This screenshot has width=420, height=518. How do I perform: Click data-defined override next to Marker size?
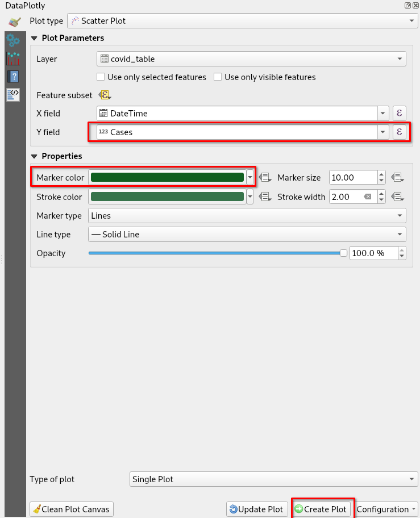[398, 178]
